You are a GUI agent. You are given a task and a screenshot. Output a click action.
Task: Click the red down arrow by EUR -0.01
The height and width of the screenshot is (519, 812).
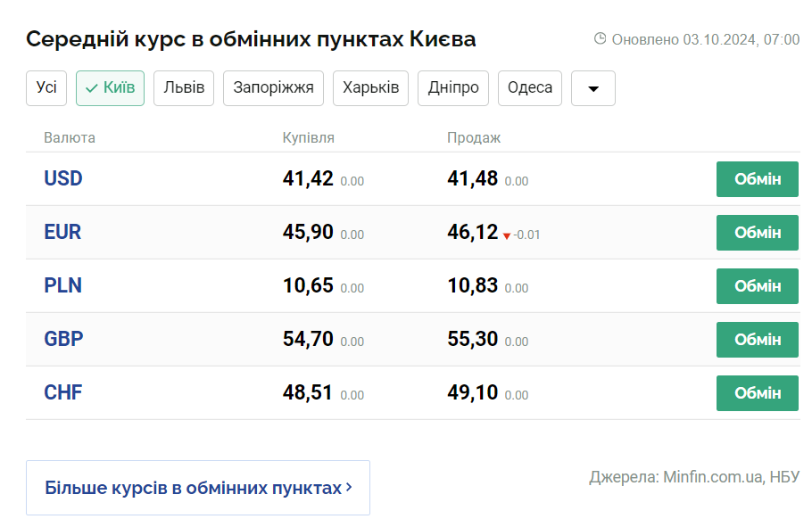tap(507, 236)
